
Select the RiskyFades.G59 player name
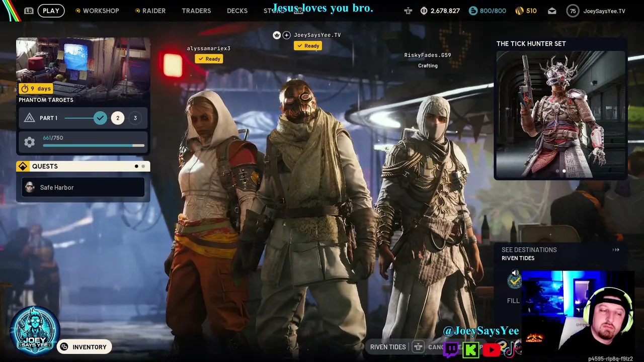click(428, 55)
